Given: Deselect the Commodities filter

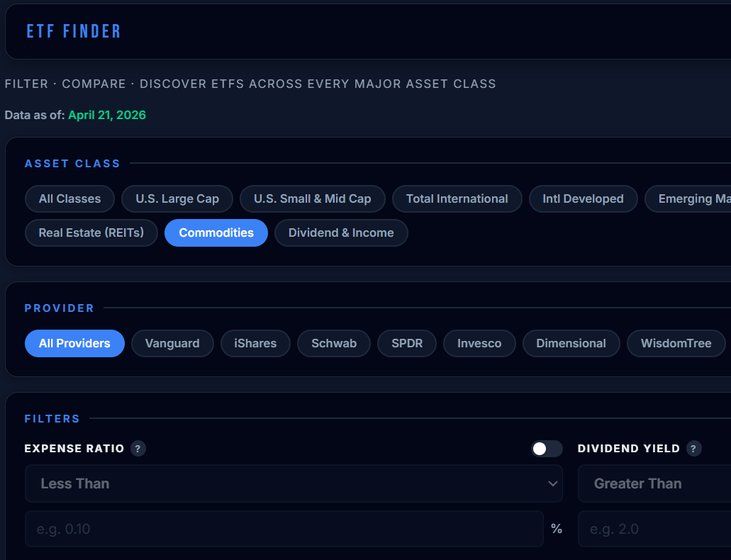Looking at the screenshot, I should [x=216, y=233].
